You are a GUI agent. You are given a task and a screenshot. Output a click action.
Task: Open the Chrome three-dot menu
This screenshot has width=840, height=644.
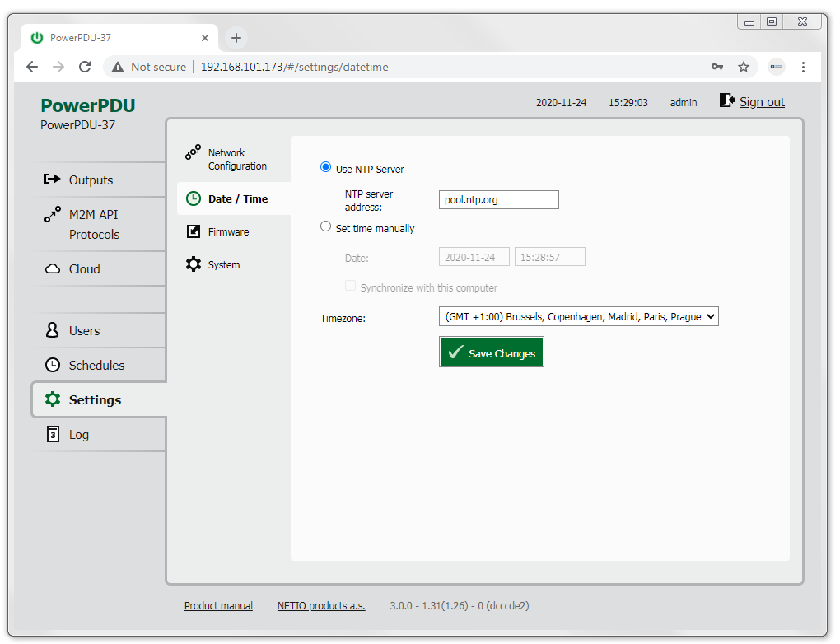(x=803, y=67)
